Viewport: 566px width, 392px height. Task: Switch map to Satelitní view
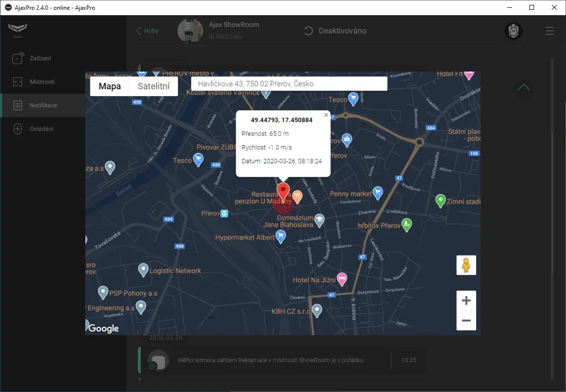(x=154, y=86)
